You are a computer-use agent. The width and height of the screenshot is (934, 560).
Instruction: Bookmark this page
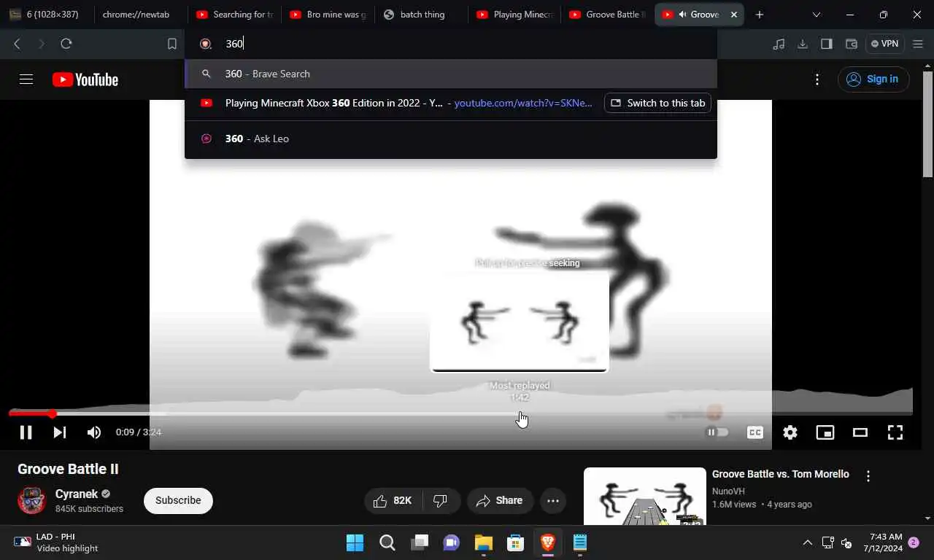click(x=172, y=44)
